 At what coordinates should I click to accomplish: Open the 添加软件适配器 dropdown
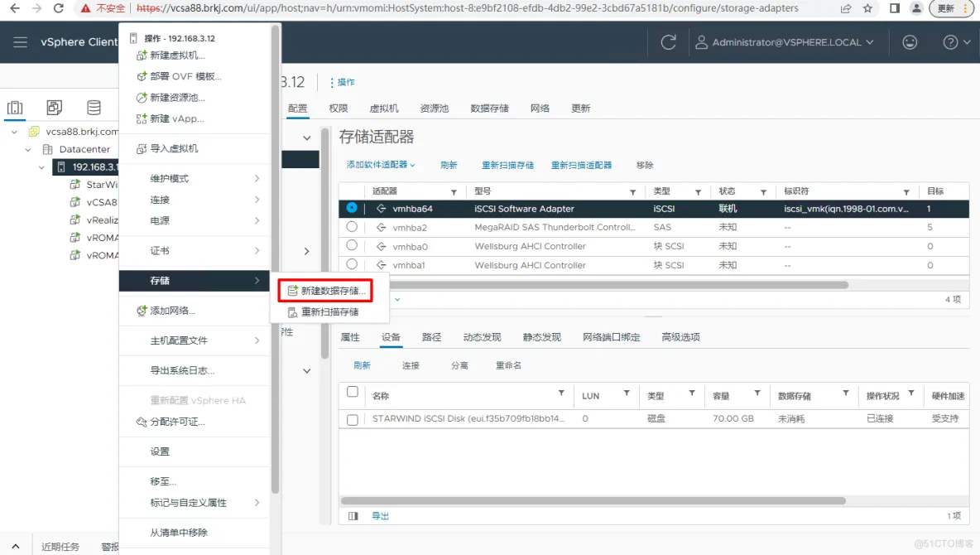tap(381, 165)
